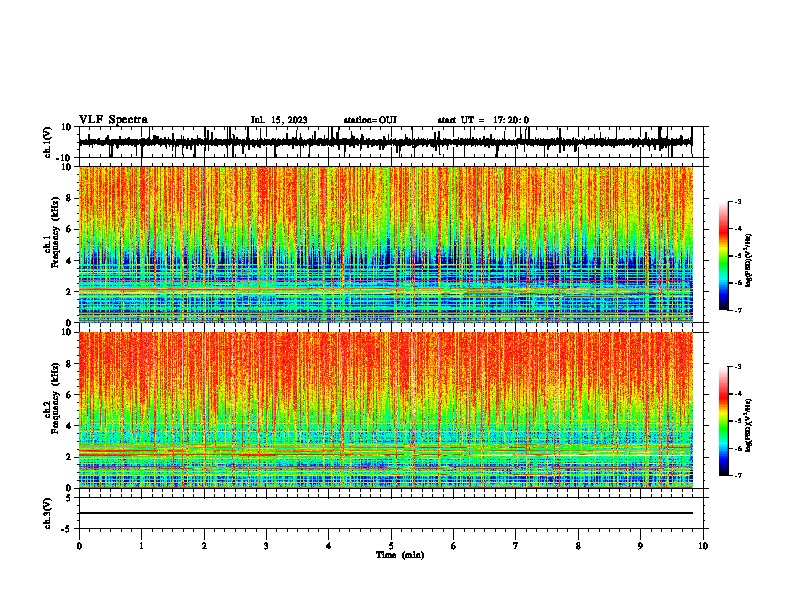Click the "-7" label on ch.1 color bar
This screenshot has width=792, height=612.
coord(737,310)
